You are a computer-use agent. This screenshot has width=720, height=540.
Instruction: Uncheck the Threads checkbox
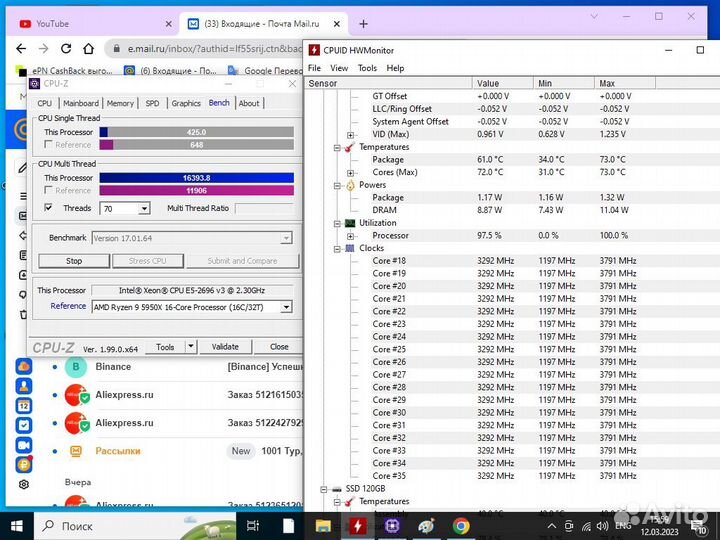coord(48,208)
